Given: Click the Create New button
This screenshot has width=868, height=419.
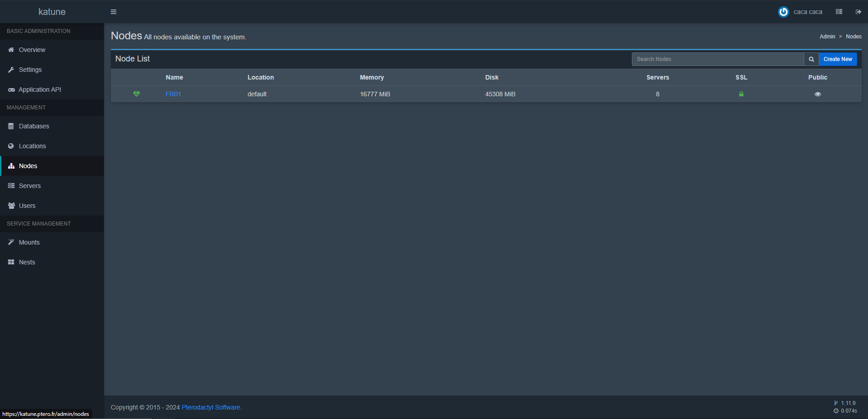Looking at the screenshot, I should point(838,59).
